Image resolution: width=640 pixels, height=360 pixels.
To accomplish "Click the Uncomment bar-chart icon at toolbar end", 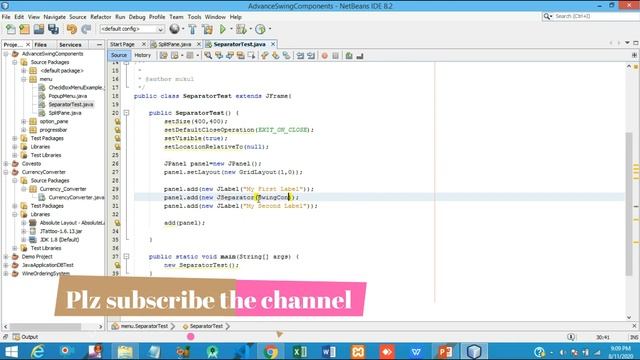I will [360, 56].
